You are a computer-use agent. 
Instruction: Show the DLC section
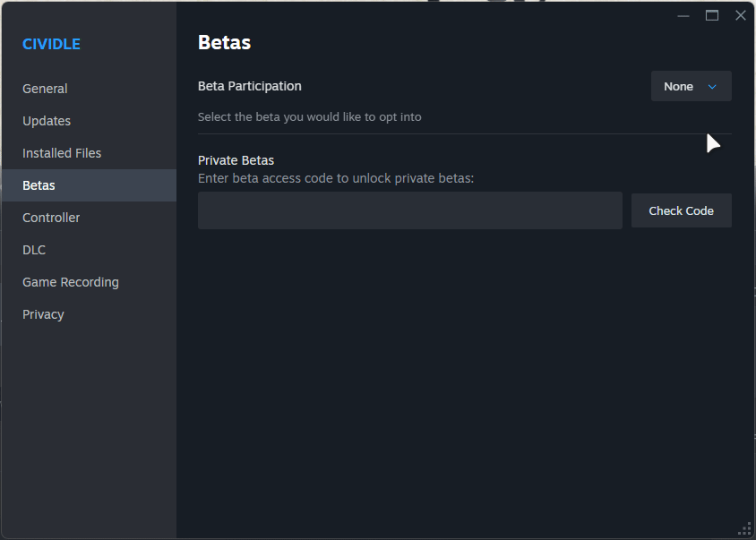[x=34, y=250]
